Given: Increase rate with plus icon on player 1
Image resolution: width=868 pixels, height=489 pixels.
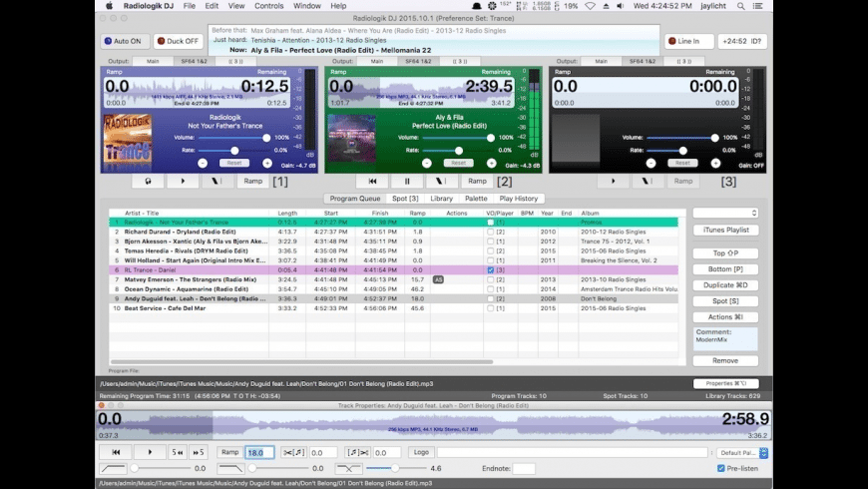Looking at the screenshot, I should (267, 164).
